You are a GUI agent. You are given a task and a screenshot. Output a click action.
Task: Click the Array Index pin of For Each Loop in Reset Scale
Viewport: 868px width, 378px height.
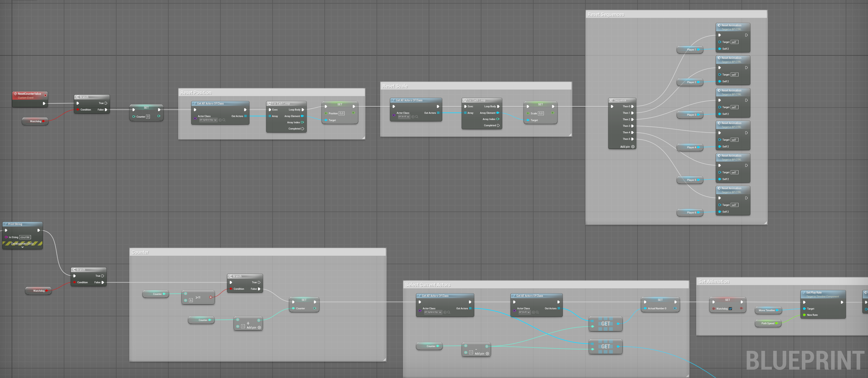(x=498, y=119)
